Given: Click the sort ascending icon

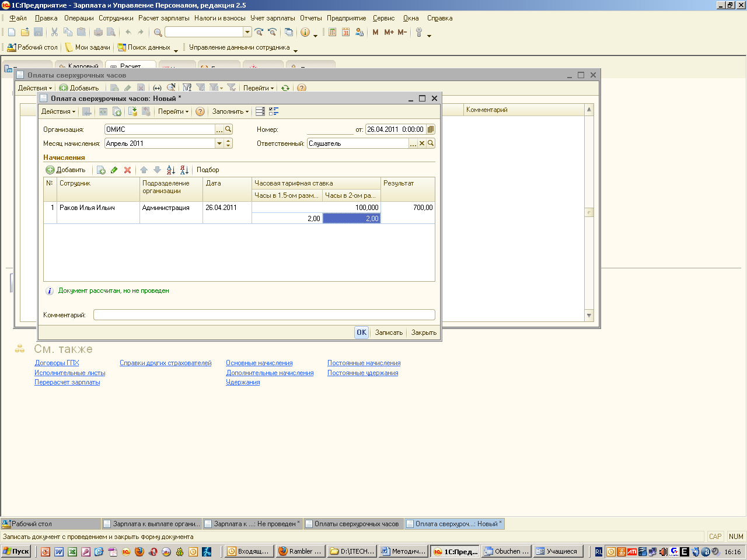Looking at the screenshot, I should (170, 170).
